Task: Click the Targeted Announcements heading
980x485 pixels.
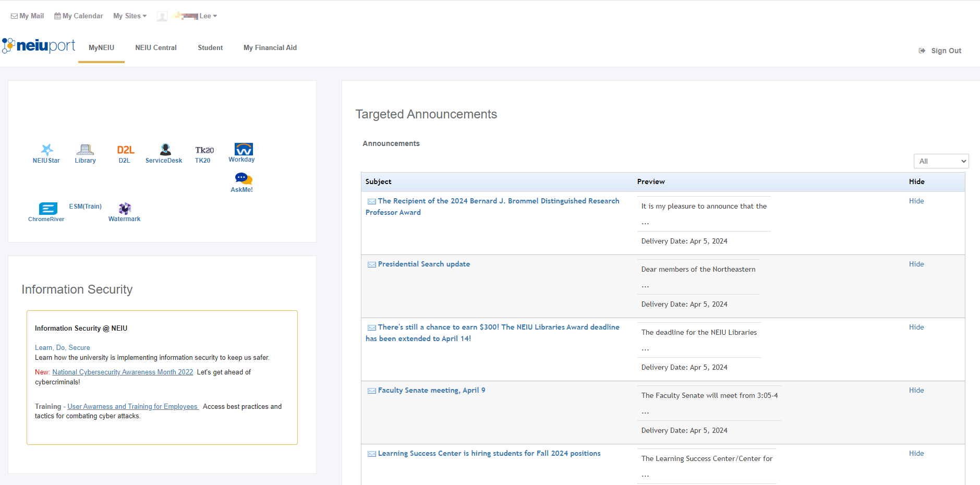Action: pos(426,114)
